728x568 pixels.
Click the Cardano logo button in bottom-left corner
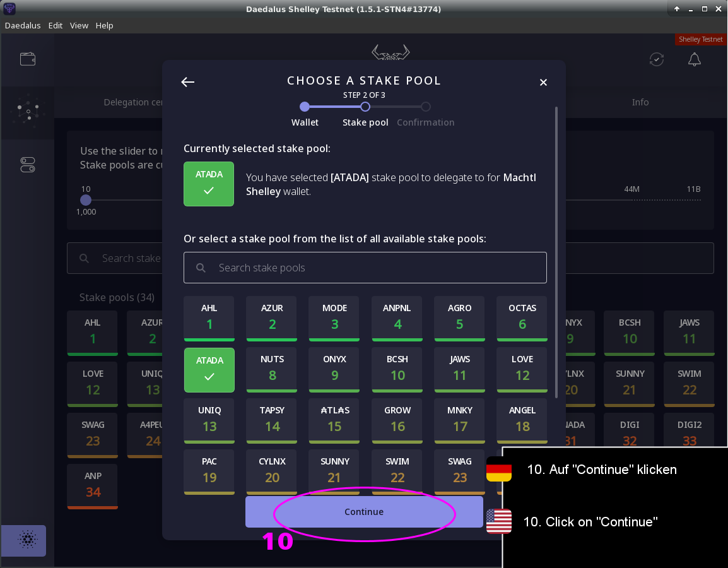24,540
